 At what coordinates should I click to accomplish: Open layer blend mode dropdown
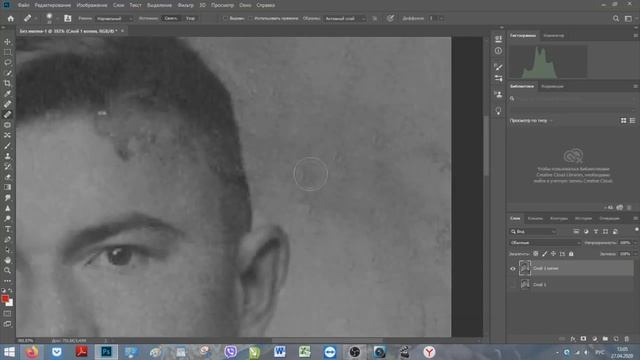coord(545,242)
